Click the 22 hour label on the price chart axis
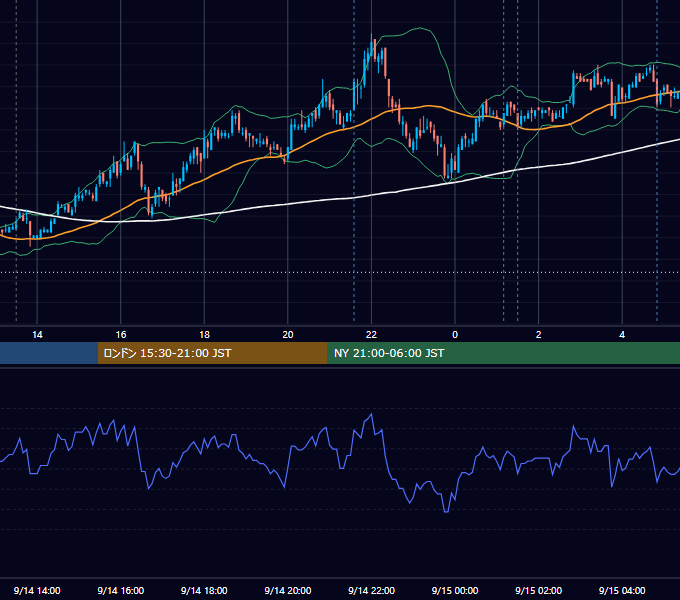This screenshot has height=600, width=680. coord(371,335)
